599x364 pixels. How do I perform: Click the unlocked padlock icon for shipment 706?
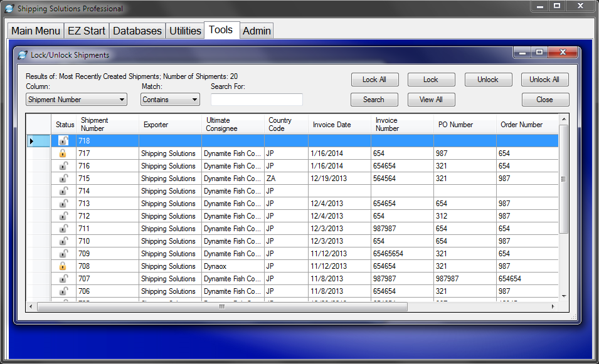(63, 291)
